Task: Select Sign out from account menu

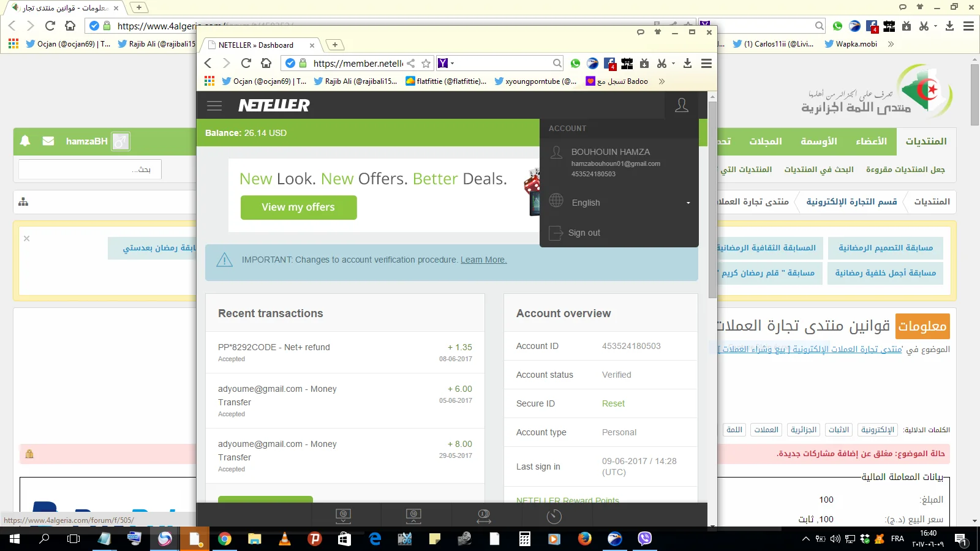Action: (x=584, y=233)
